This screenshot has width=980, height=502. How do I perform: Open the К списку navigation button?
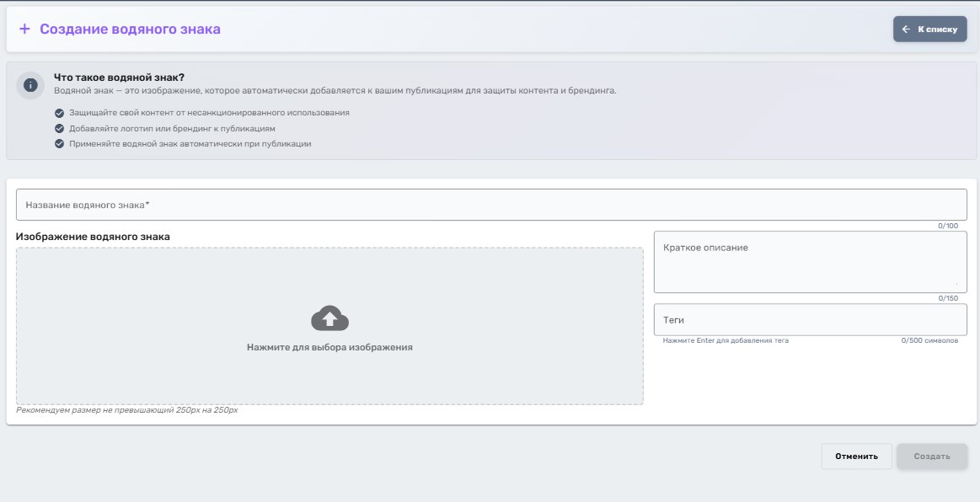coord(929,28)
